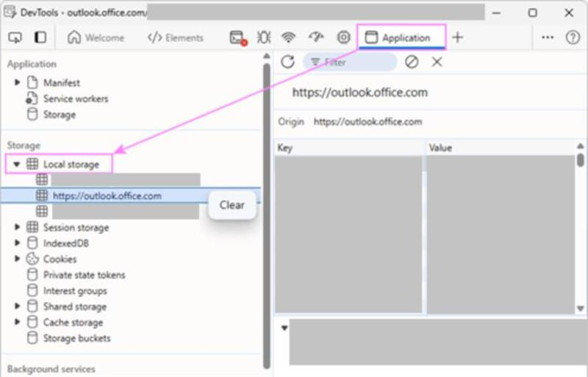Expand the Manifest tree item
Image resolution: width=588 pixels, height=377 pixels.
pyautogui.click(x=17, y=82)
